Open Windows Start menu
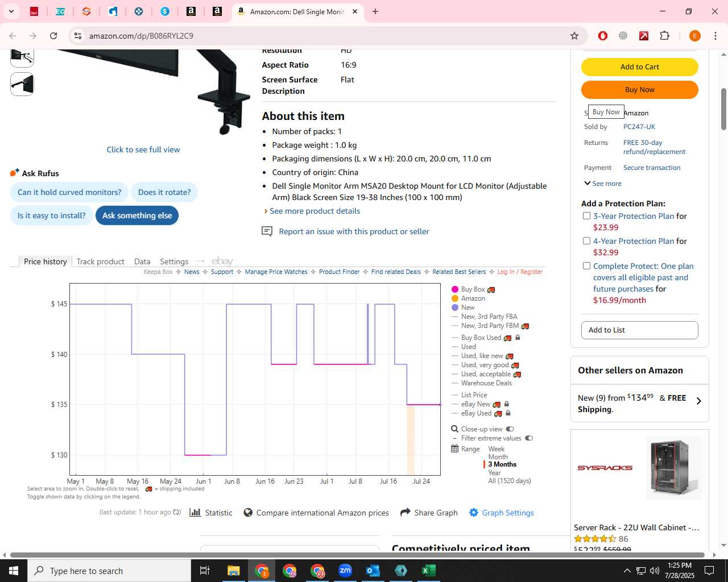 [x=14, y=571]
